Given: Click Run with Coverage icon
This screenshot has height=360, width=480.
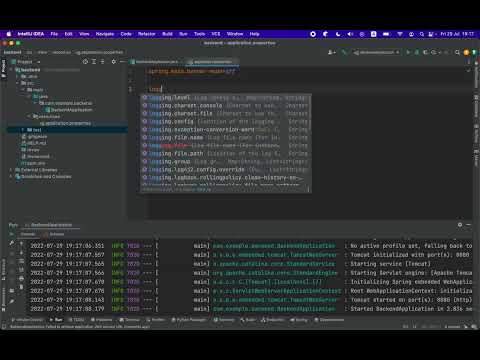Looking at the screenshot, I should [x=425, y=52].
